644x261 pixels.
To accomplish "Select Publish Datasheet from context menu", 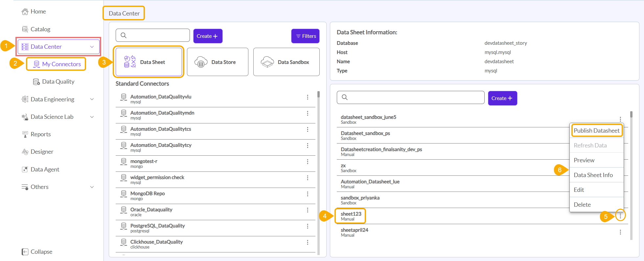I will click(x=596, y=131).
